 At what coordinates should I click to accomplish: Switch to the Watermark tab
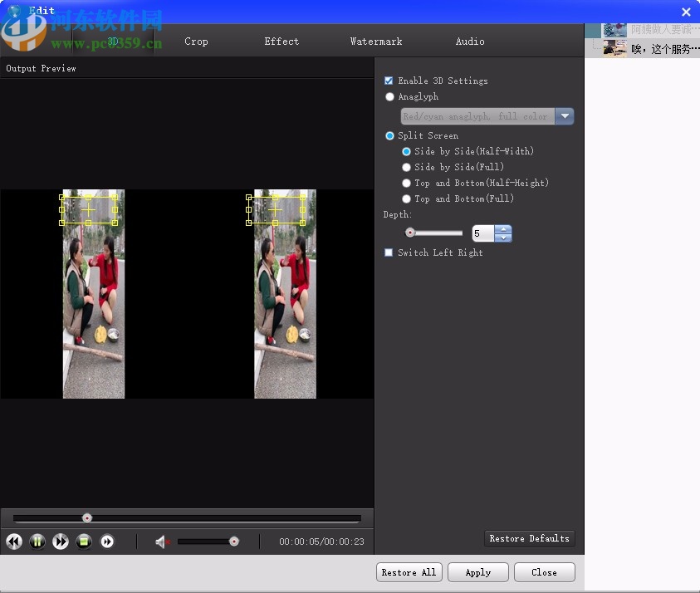click(x=376, y=41)
